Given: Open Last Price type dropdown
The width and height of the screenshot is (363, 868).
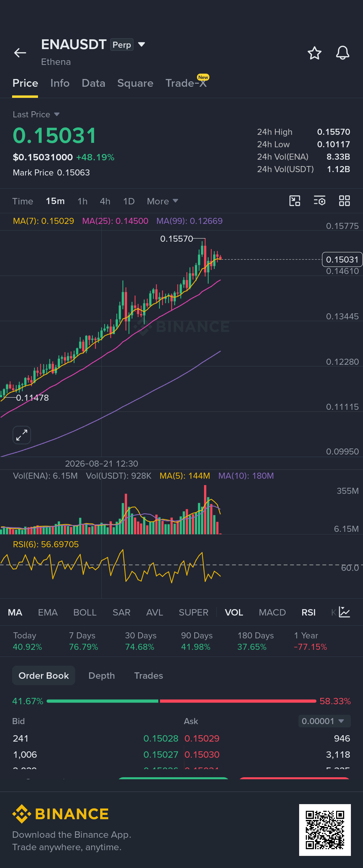Looking at the screenshot, I should click(x=36, y=115).
